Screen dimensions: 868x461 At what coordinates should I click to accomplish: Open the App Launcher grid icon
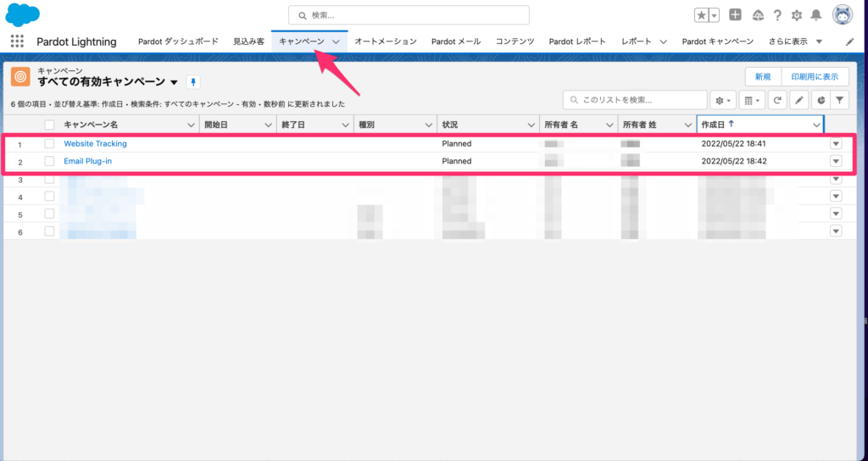(17, 42)
